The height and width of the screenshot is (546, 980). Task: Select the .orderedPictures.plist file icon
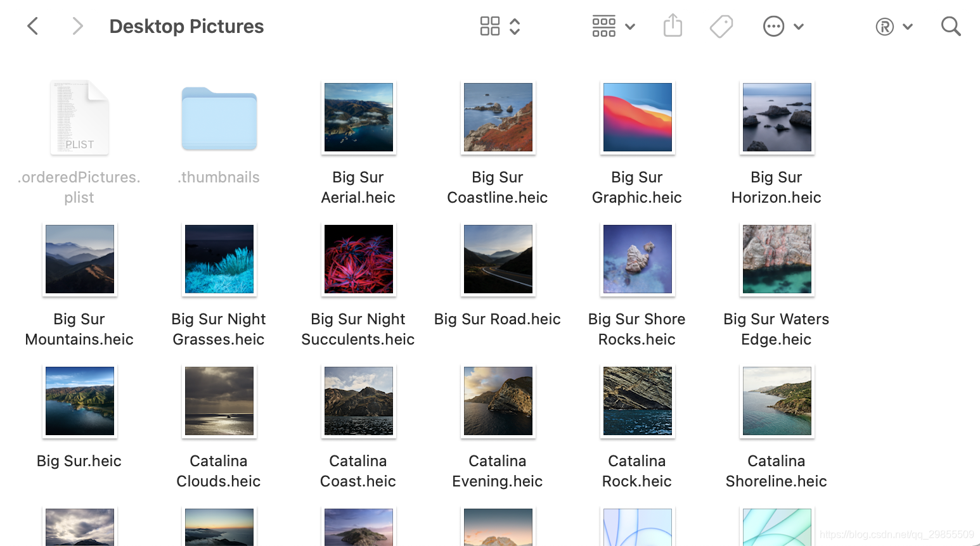(x=80, y=117)
